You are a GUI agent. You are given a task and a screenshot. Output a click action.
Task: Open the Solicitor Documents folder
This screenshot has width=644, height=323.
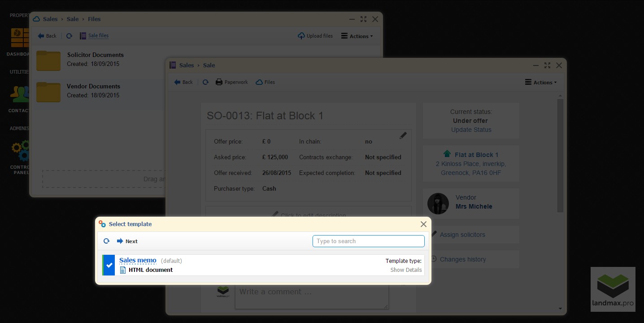click(48, 61)
